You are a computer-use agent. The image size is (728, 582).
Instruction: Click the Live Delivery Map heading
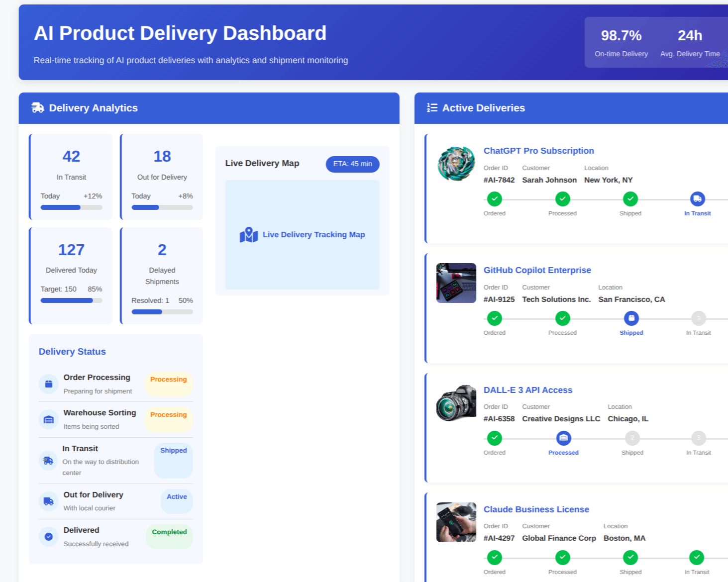(x=262, y=163)
